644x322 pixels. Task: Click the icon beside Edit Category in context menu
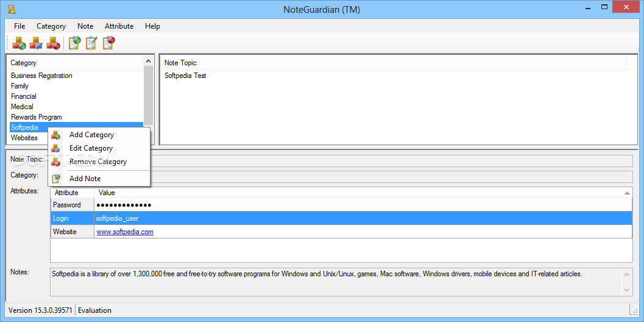pos(55,148)
